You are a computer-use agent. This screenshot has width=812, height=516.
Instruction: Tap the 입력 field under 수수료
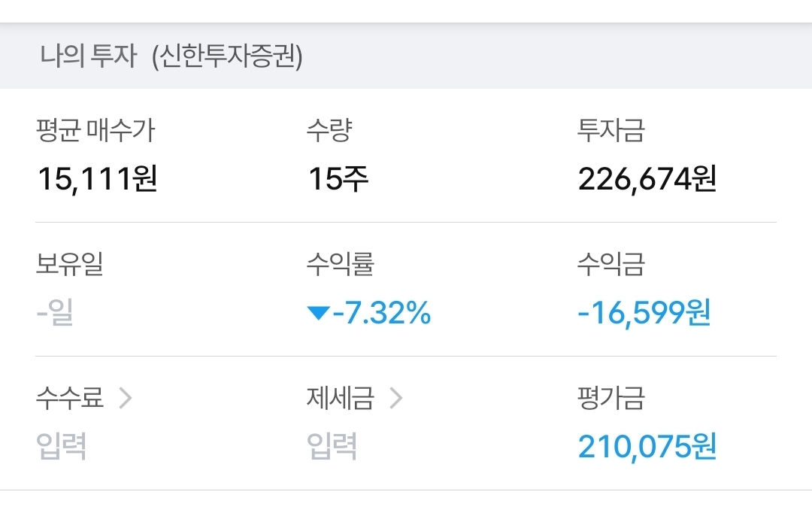tap(62, 446)
